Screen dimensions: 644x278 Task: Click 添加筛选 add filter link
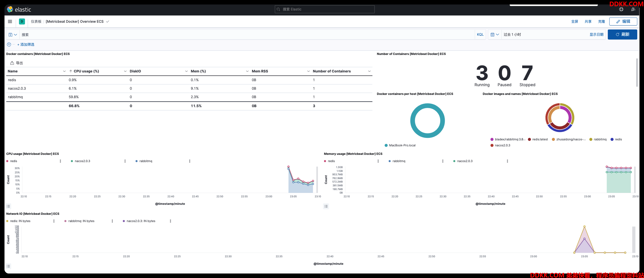coord(26,45)
